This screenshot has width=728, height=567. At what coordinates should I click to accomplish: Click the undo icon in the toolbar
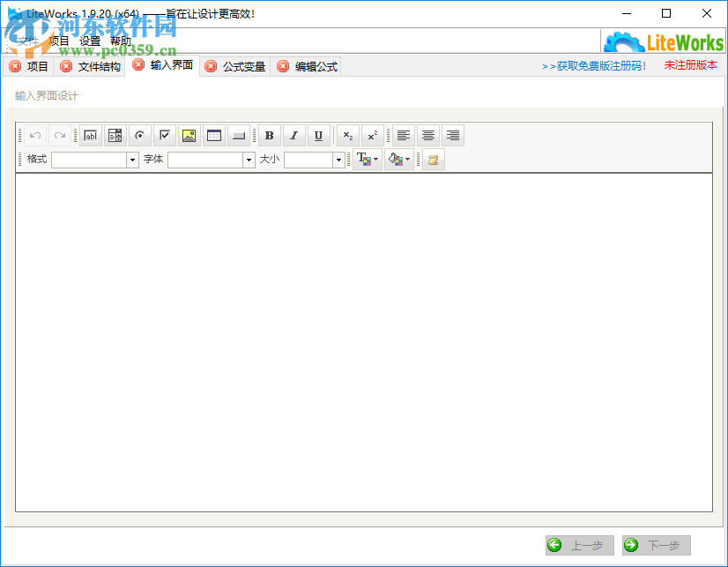click(34, 135)
